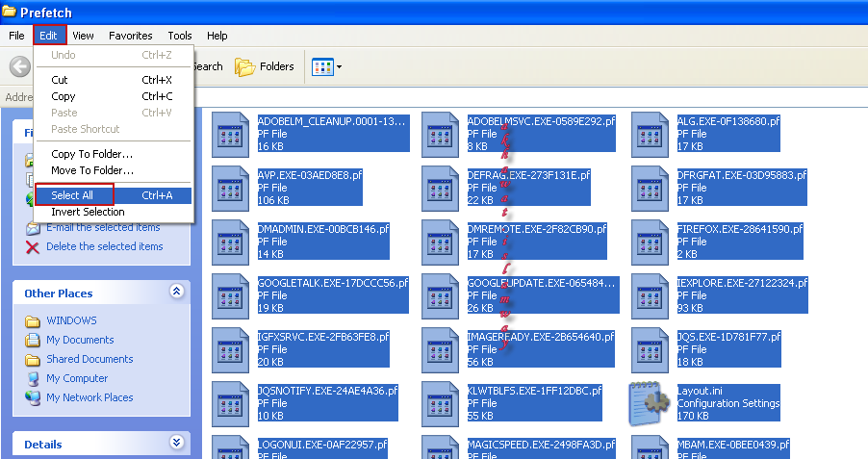The image size is (868, 459).
Task: Choose Invert Selection menu entry
Action: (x=114, y=212)
